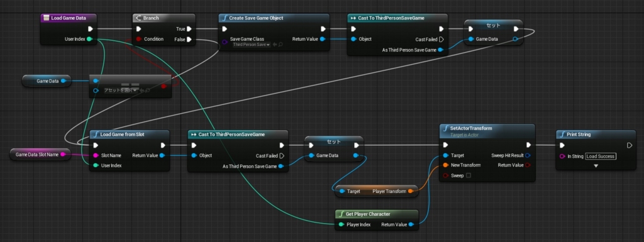
Task: Click the red Return Value pin on SetActorTransform
Action: 528,165
